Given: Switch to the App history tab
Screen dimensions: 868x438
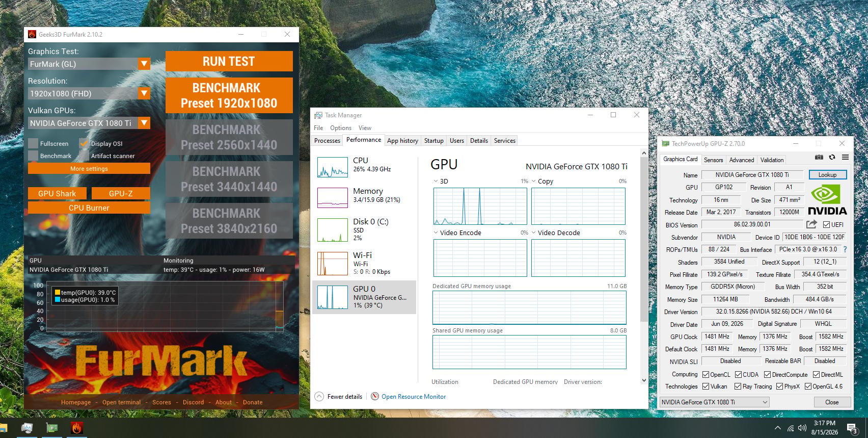Looking at the screenshot, I should pos(402,141).
